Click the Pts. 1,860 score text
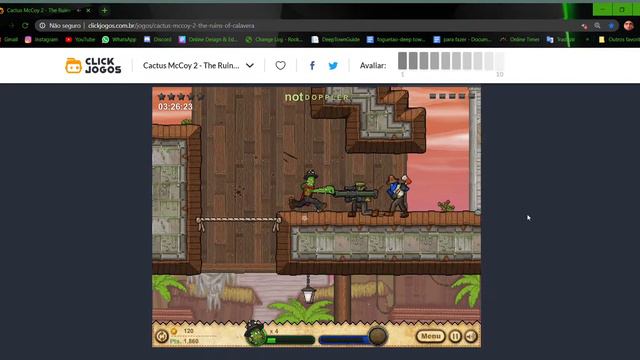 [184, 341]
